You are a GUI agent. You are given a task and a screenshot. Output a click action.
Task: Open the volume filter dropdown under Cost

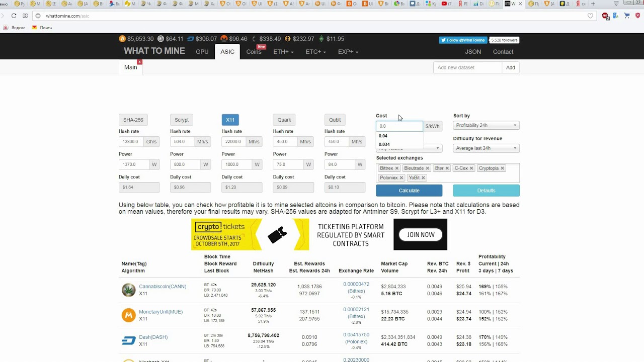409,148
